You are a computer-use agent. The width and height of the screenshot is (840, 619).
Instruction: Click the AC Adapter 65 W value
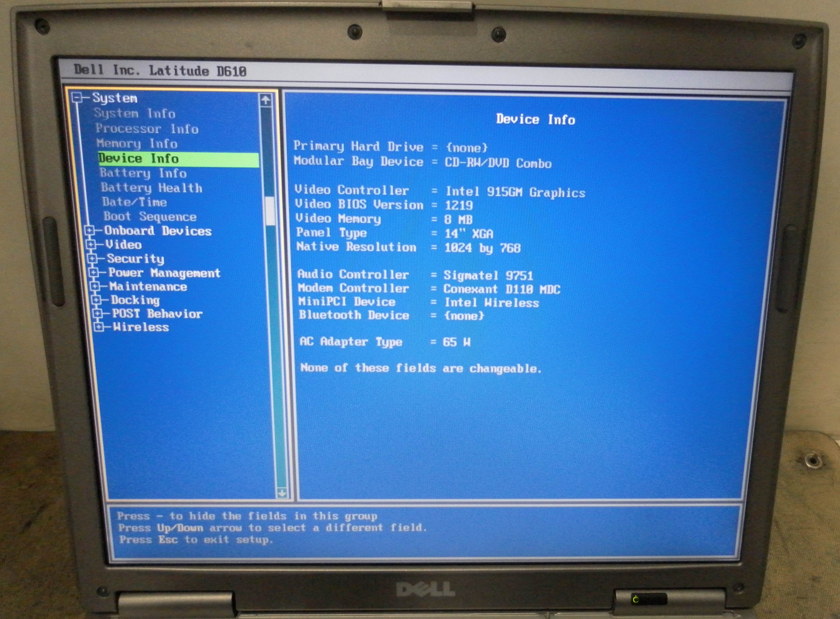coord(457,342)
